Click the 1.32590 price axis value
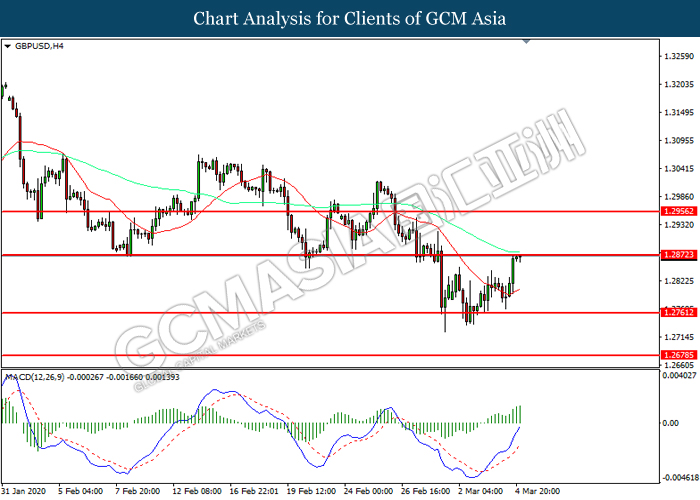The width and height of the screenshot is (700, 500). pyautogui.click(x=679, y=56)
